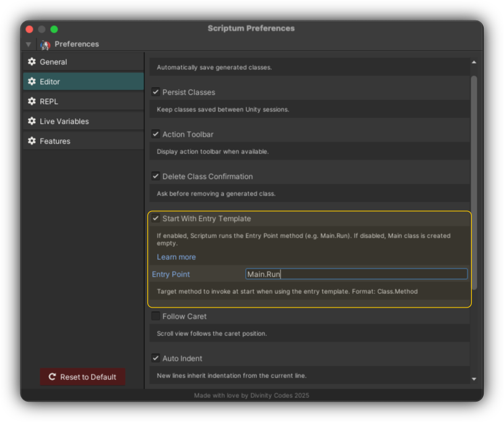Open the Learn more link
Viewport: 504px width, 422px height.
[x=176, y=257]
